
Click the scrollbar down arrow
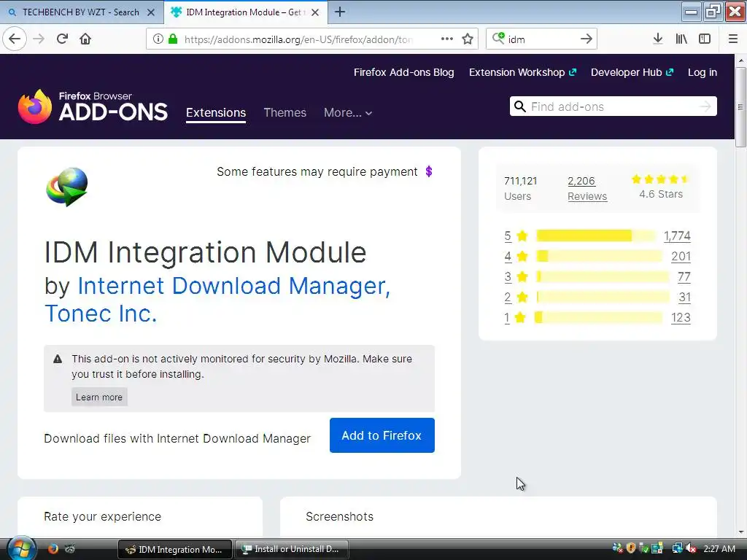coord(740,532)
